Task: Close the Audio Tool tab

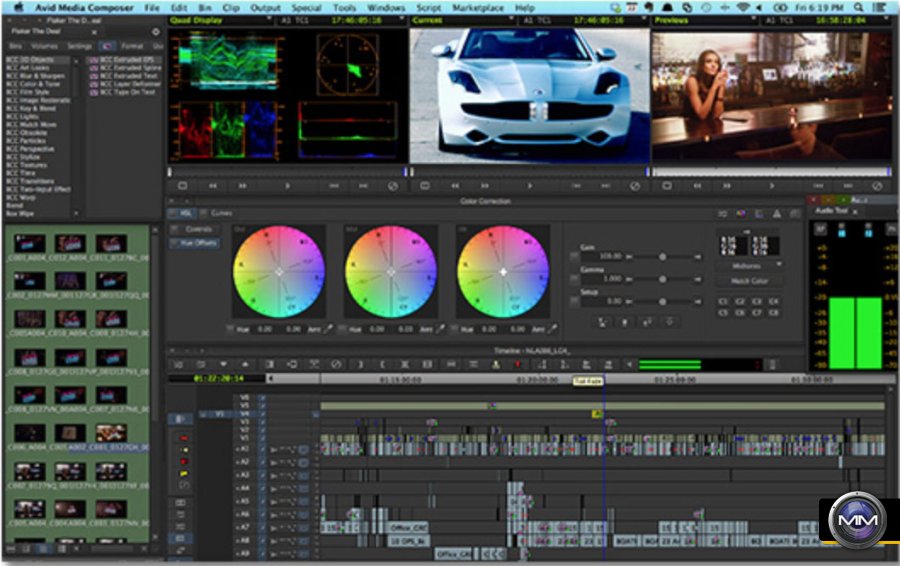Action: click(x=855, y=212)
